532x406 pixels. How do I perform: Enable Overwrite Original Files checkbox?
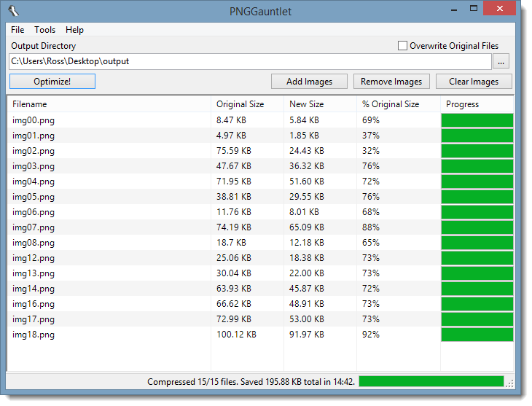[x=402, y=46]
